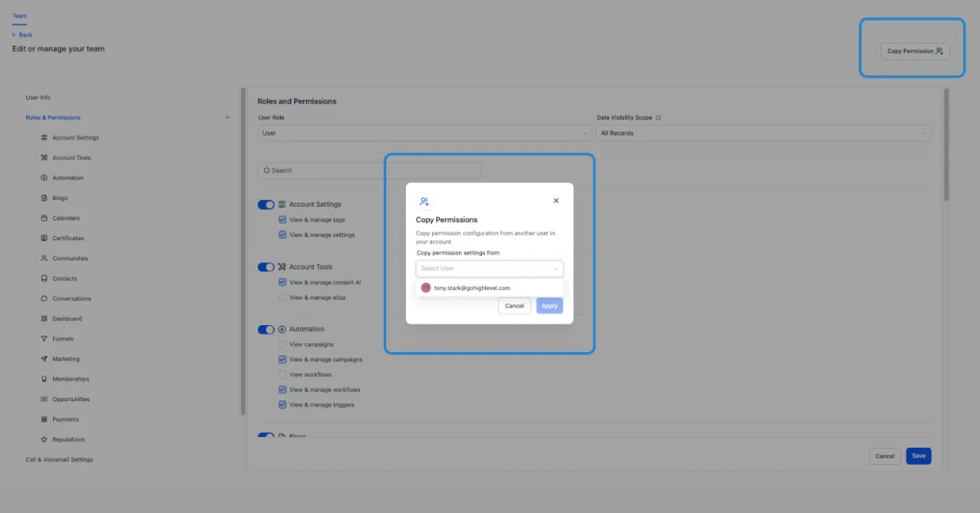Viewport: 980px width, 513px height.
Task: Click the main page vertical scrollbar
Action: (947, 145)
